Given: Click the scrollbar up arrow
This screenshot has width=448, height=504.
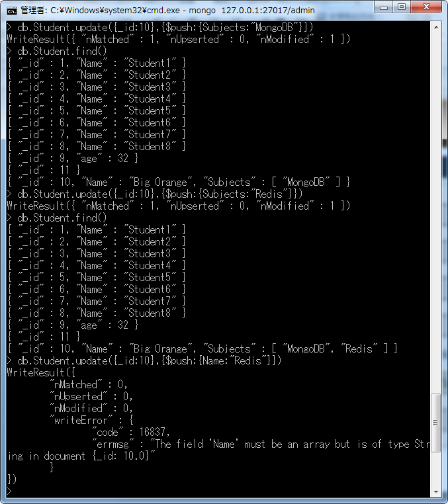Looking at the screenshot, I should (436, 27).
